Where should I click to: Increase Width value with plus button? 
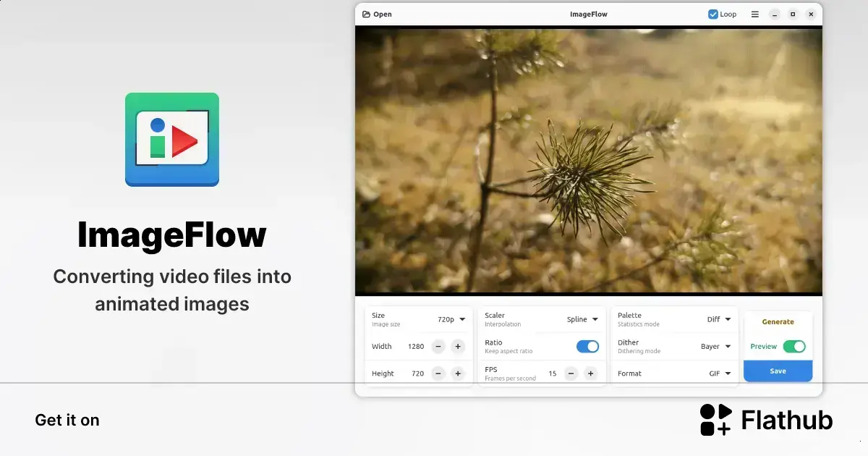coord(457,347)
